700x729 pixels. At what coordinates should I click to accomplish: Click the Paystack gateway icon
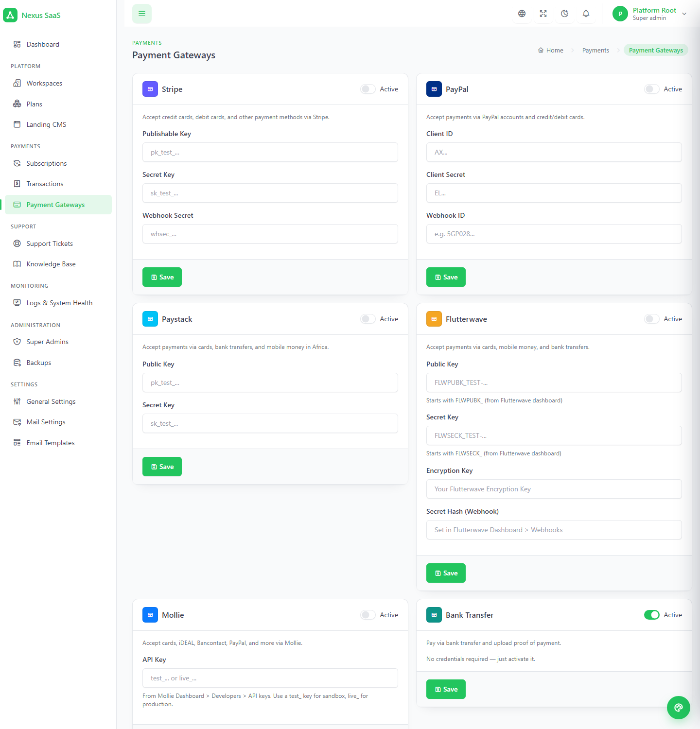tap(150, 319)
